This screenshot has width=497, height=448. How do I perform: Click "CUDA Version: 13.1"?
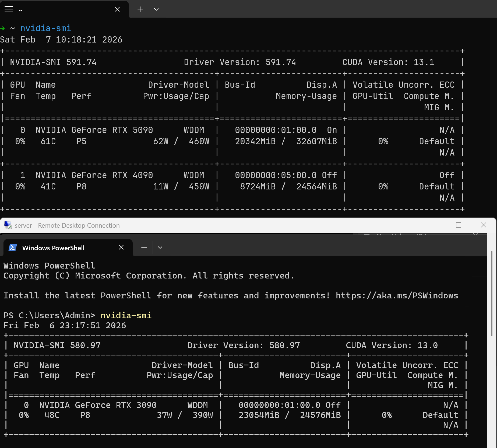(x=388, y=62)
